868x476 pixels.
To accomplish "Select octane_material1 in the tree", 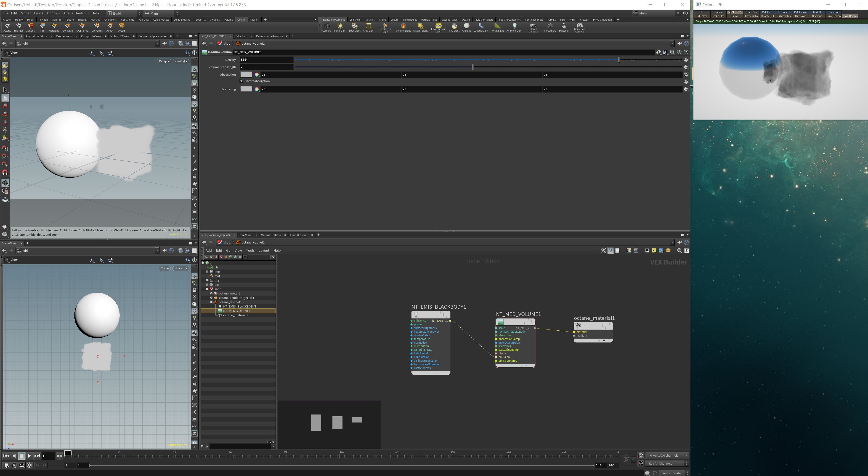I will pyautogui.click(x=235, y=315).
